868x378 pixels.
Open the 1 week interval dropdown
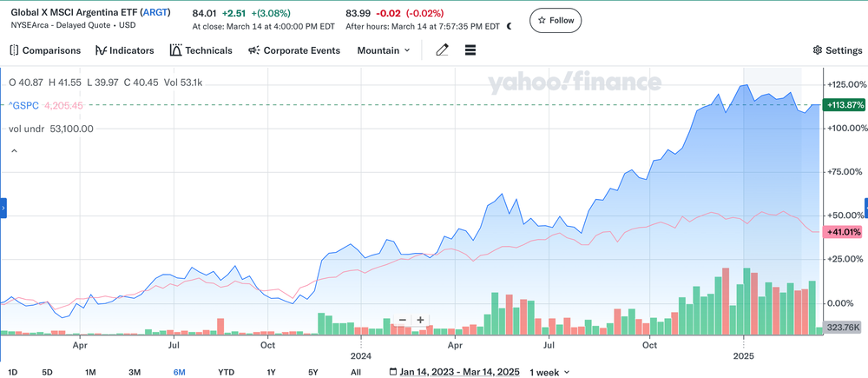[x=549, y=372]
